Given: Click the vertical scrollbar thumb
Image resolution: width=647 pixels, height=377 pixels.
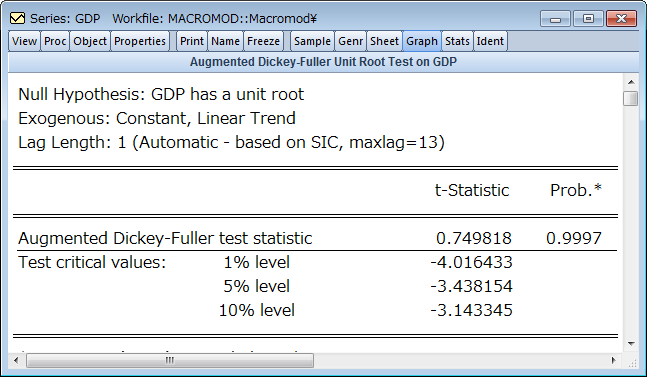Looking at the screenshot, I should 631,99.
